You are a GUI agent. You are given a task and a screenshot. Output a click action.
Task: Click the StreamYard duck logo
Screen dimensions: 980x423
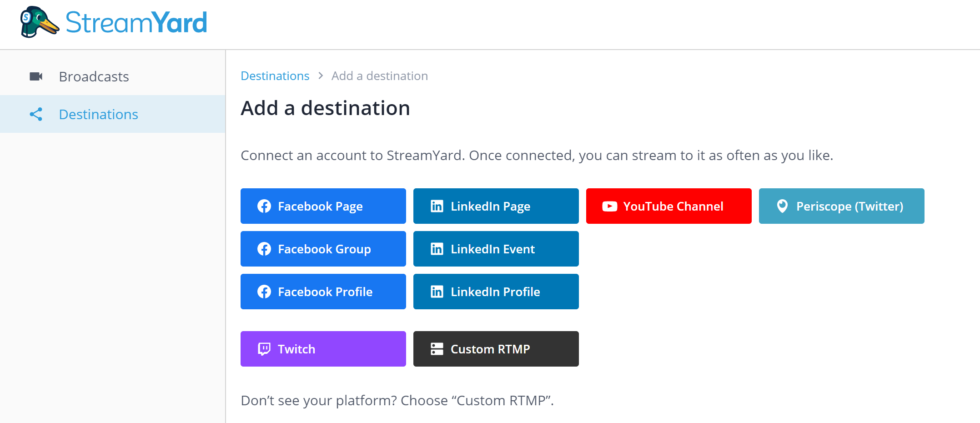point(40,22)
